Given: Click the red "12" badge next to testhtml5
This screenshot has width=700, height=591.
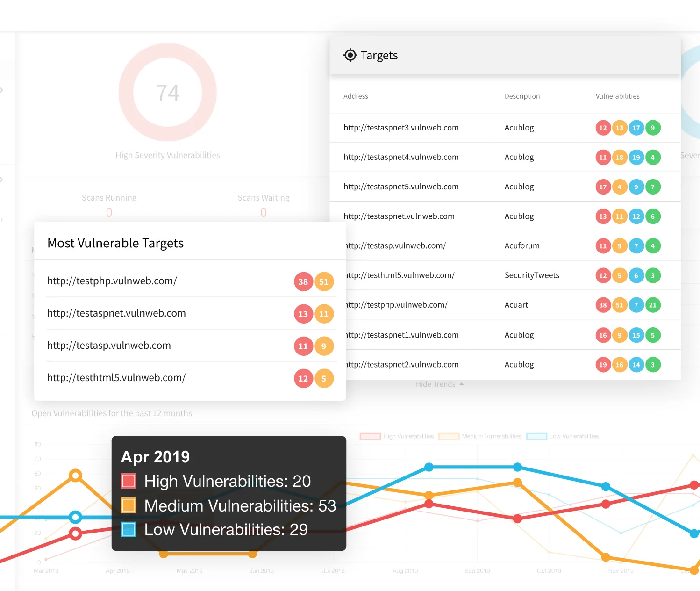Looking at the screenshot, I should [x=303, y=378].
